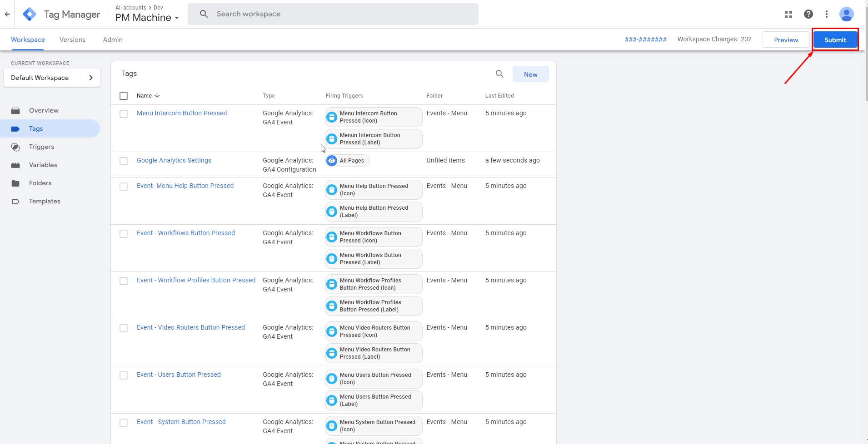Click the search icon in Tags panel
The width and height of the screenshot is (868, 444).
[499, 74]
